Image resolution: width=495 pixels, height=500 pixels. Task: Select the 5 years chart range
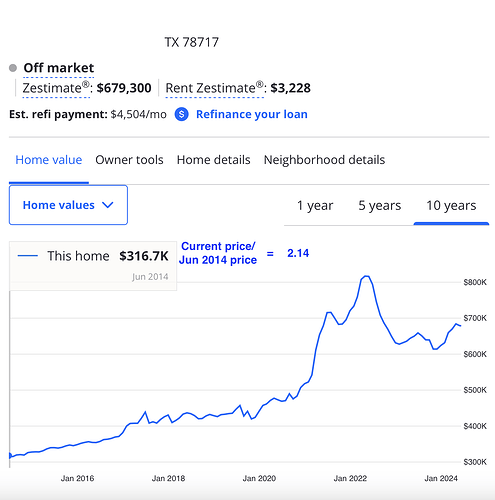click(380, 205)
